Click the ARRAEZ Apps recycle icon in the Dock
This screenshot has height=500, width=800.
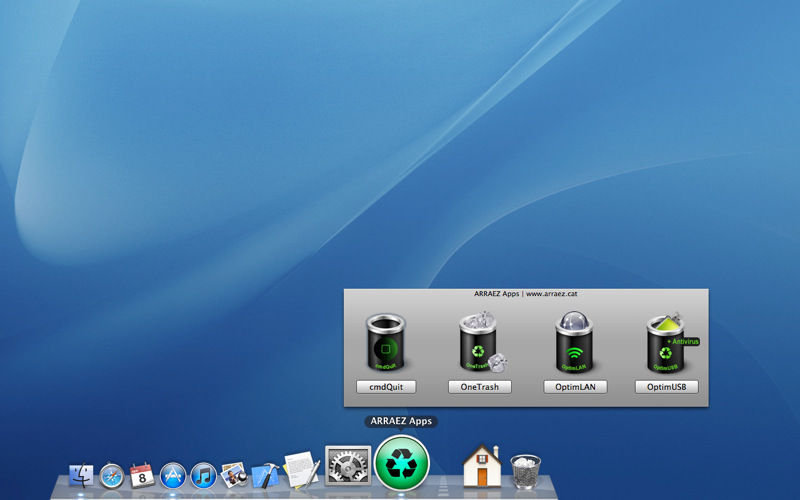click(x=402, y=463)
